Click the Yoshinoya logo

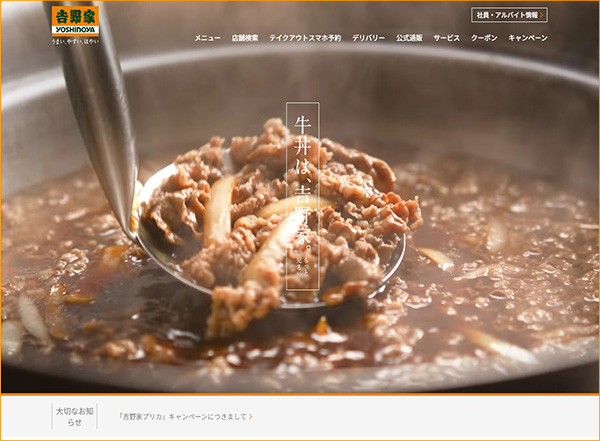(x=75, y=21)
